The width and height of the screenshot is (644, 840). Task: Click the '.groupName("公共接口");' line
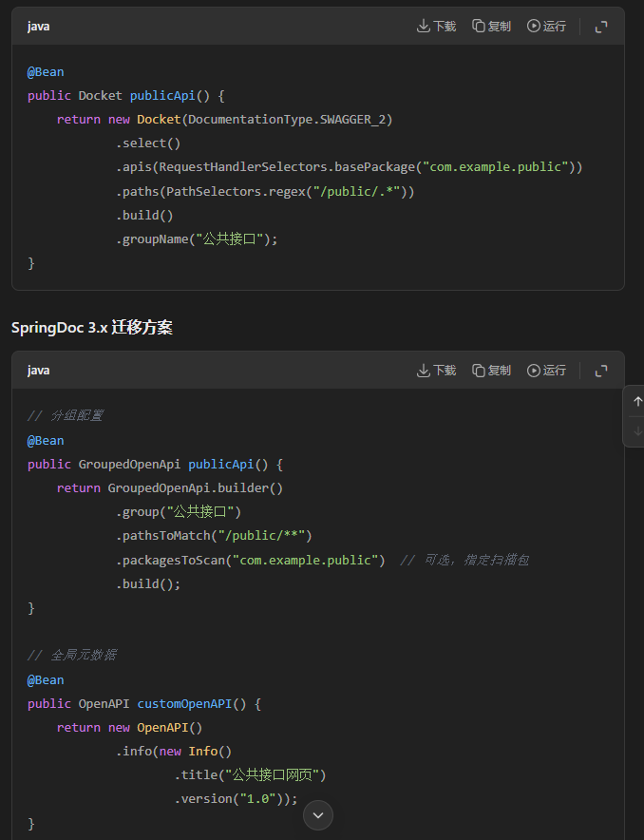(x=197, y=239)
